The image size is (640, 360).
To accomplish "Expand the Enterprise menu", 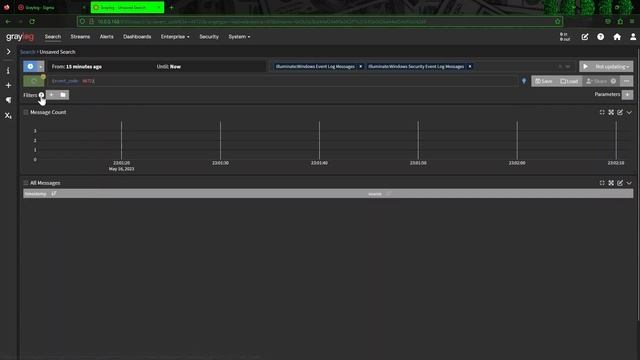I will tap(175, 37).
